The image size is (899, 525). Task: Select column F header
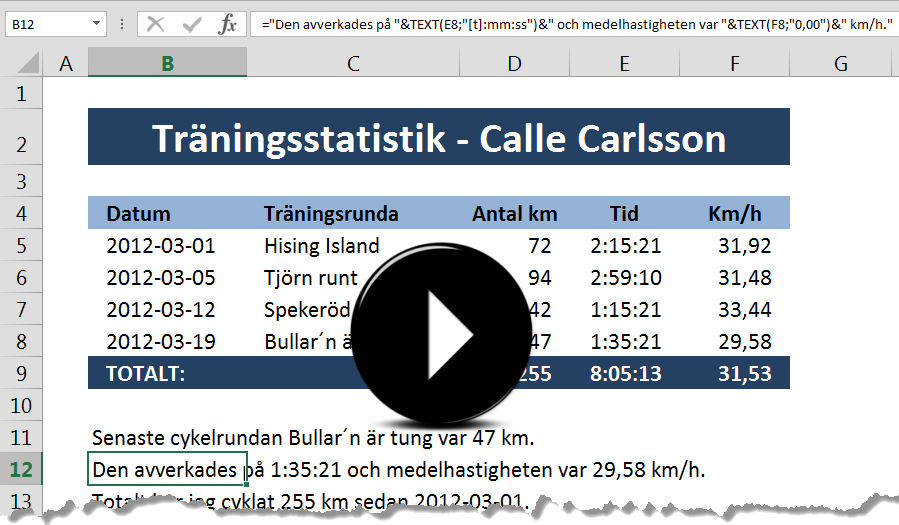pyautogui.click(x=735, y=64)
